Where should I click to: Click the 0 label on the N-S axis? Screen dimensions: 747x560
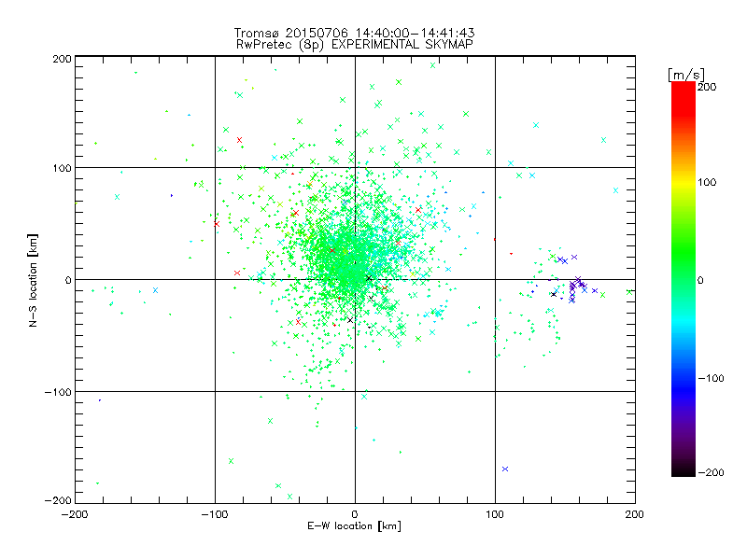68,280
